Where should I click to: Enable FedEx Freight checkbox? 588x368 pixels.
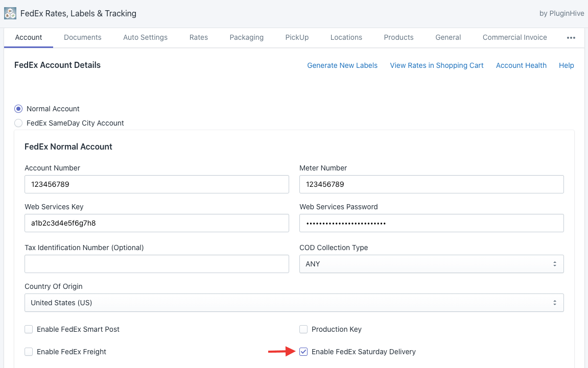[29, 352]
